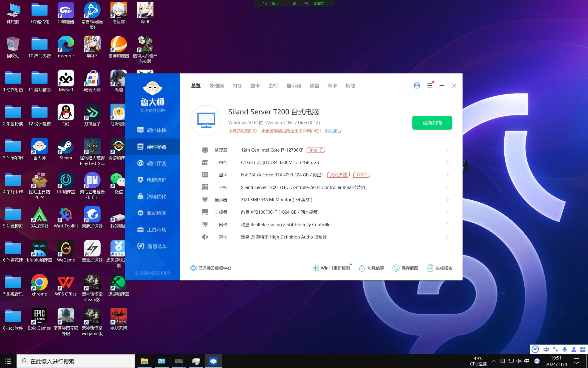Viewport: 588px width, 368px height.
Task: Open 驱动检测 sidebar section
Action: (152, 213)
